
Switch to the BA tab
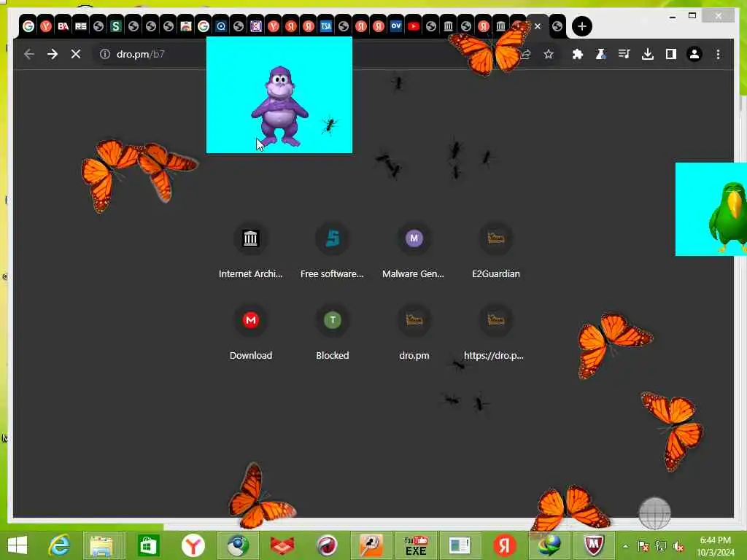click(63, 26)
